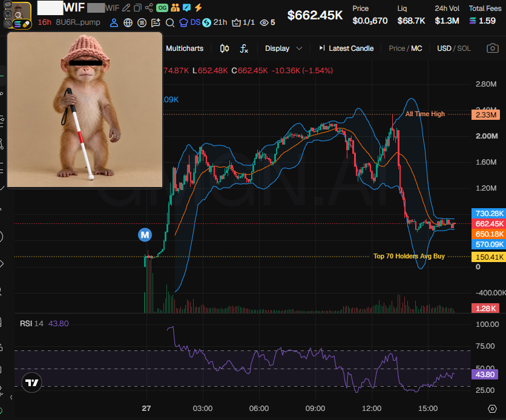506x420 pixels.
Task: Click the Total Fees 1.59 stat
Action: click(x=485, y=15)
